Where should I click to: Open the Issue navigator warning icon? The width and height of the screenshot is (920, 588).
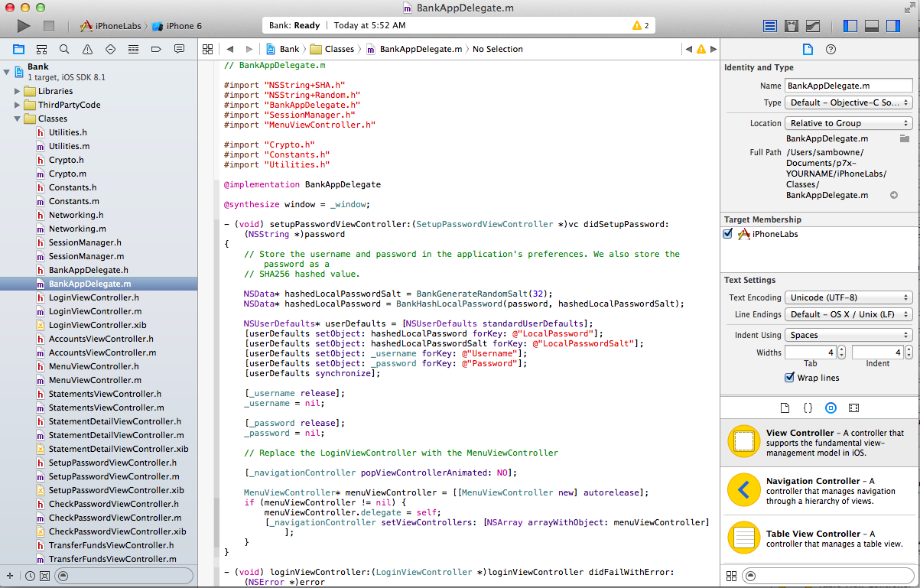tap(87, 49)
